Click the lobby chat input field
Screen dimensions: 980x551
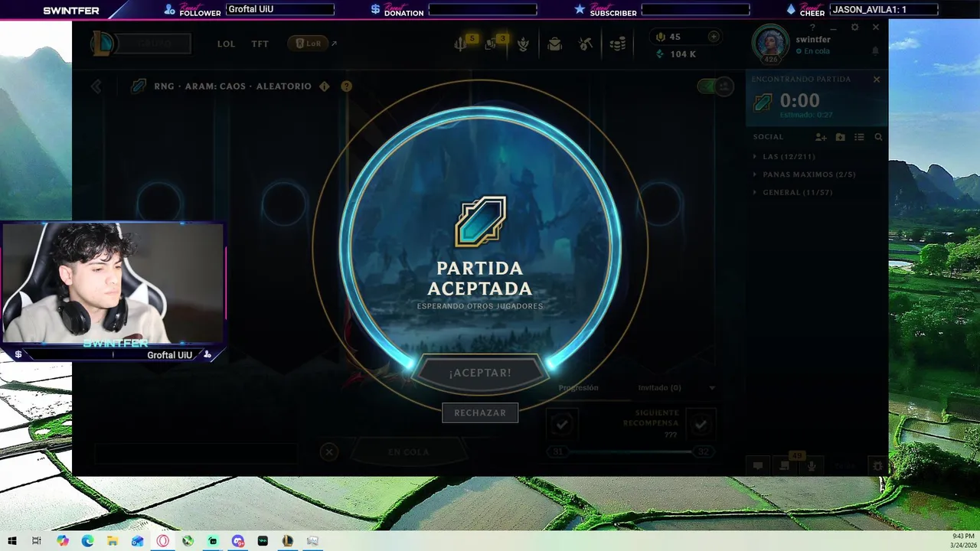point(196,454)
